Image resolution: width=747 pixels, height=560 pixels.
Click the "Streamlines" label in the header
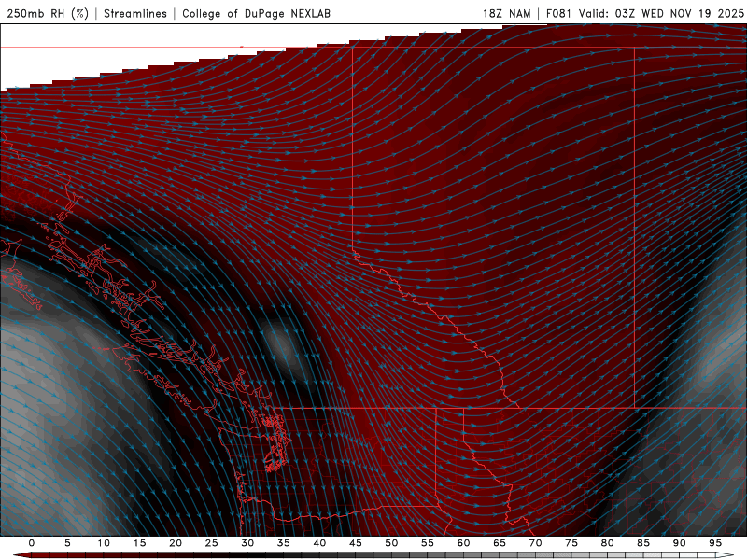click(x=135, y=13)
